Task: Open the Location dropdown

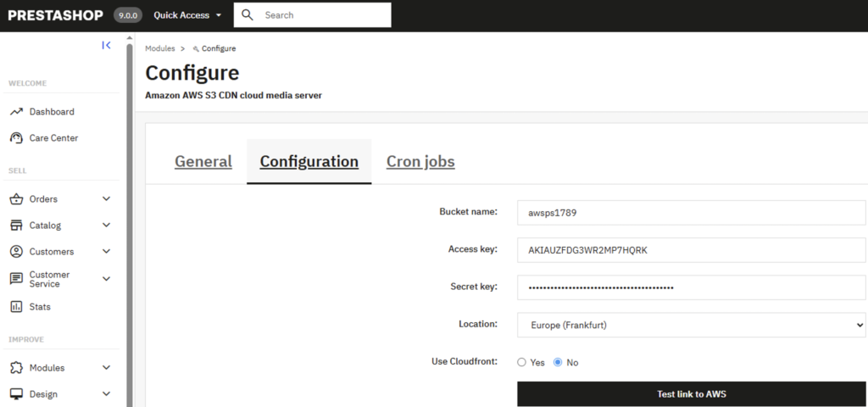Action: click(x=692, y=325)
